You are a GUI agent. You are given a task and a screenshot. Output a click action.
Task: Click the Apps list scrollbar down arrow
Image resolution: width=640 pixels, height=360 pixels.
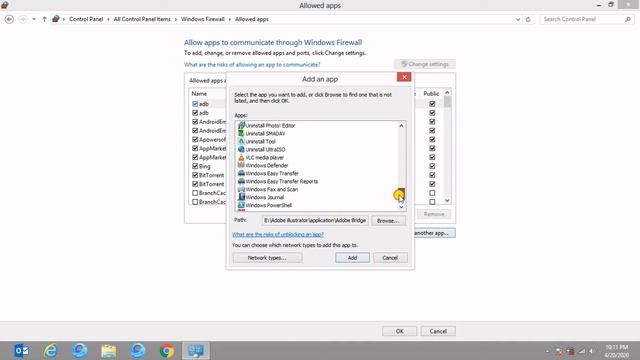[401, 207]
